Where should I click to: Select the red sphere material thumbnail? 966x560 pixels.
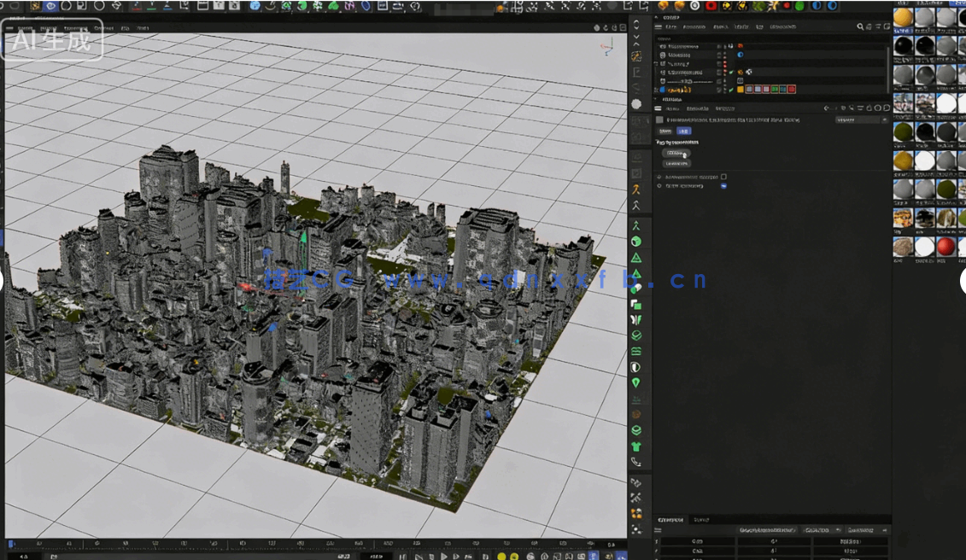pyautogui.click(x=945, y=248)
